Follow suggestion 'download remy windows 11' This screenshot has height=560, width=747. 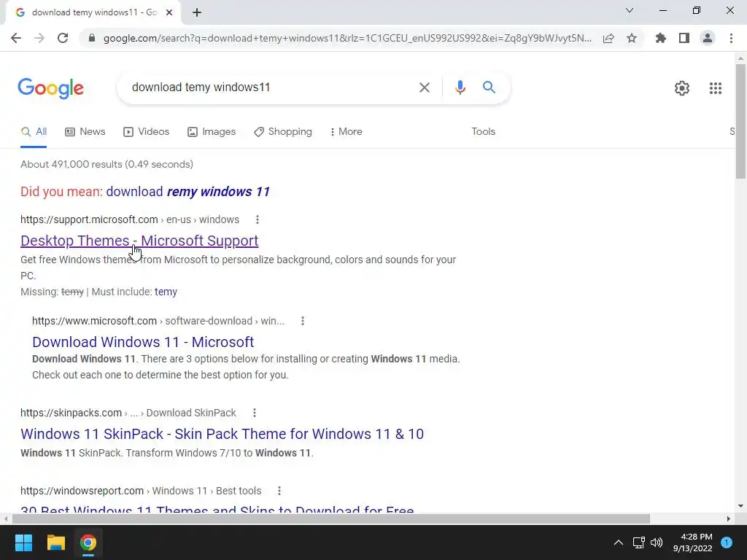pyautogui.click(x=188, y=192)
